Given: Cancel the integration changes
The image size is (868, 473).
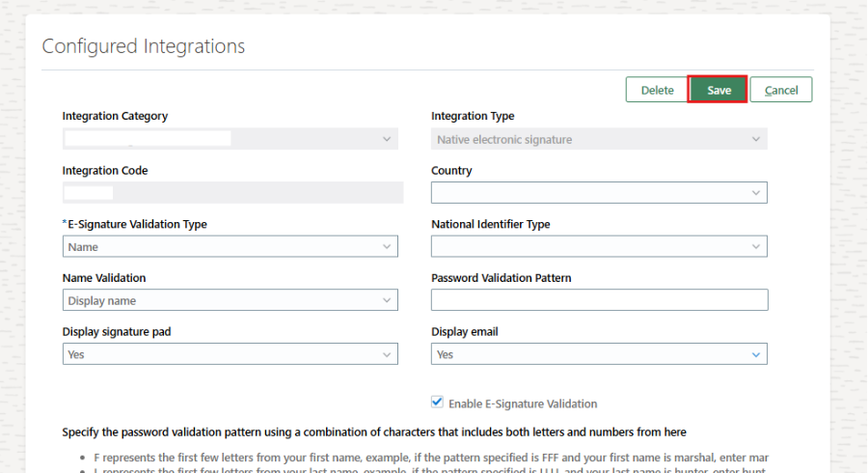Looking at the screenshot, I should 781,90.
